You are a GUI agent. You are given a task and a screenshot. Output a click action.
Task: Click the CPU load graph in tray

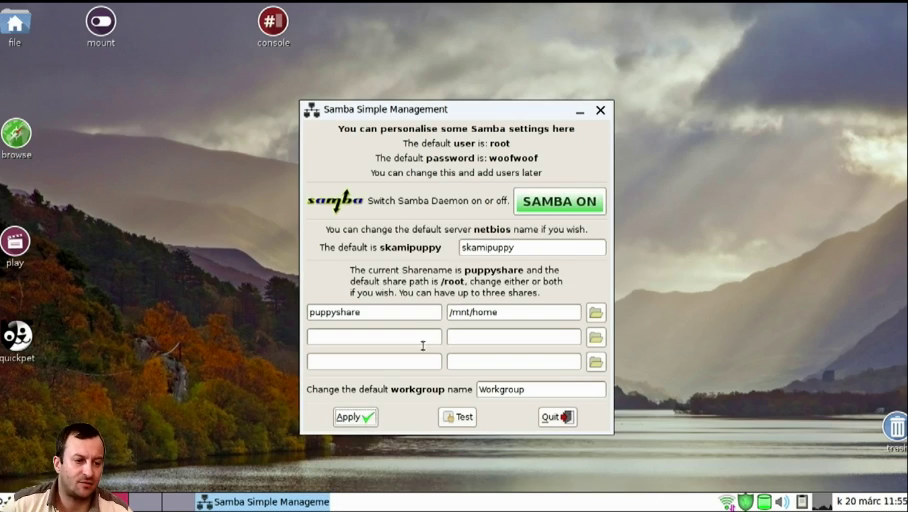(x=822, y=502)
